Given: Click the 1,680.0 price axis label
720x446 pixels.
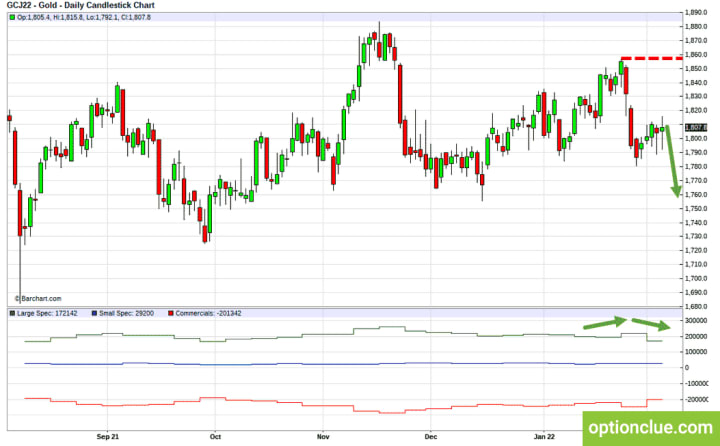Looking at the screenshot, I should point(696,306).
